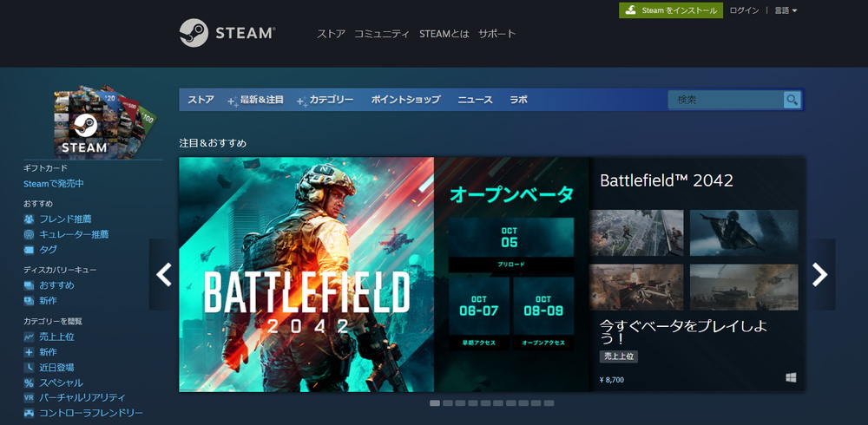Open the タグ sidebar link
Screen dimensions: 868x425
coord(48,250)
